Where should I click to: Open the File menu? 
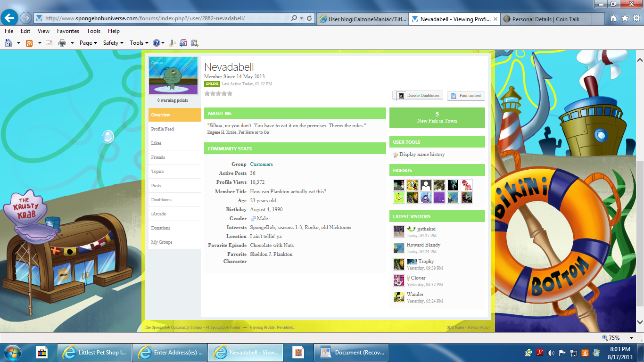coord(9,31)
